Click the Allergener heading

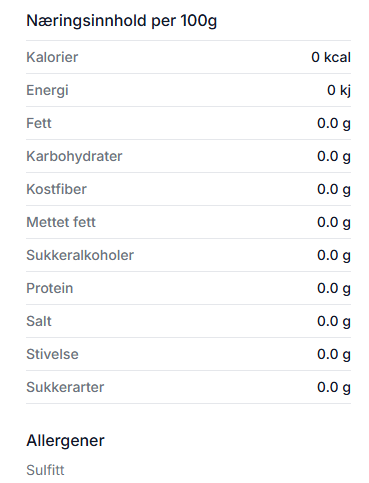tap(65, 441)
